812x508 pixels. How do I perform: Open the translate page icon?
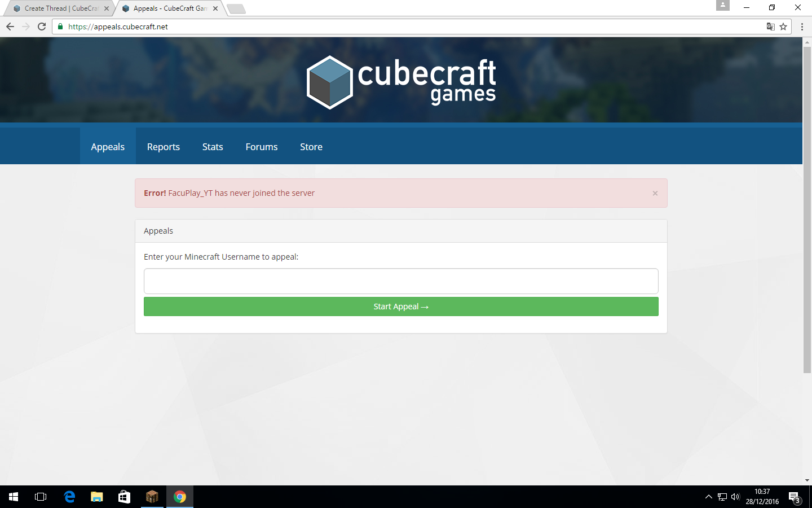[x=770, y=27]
